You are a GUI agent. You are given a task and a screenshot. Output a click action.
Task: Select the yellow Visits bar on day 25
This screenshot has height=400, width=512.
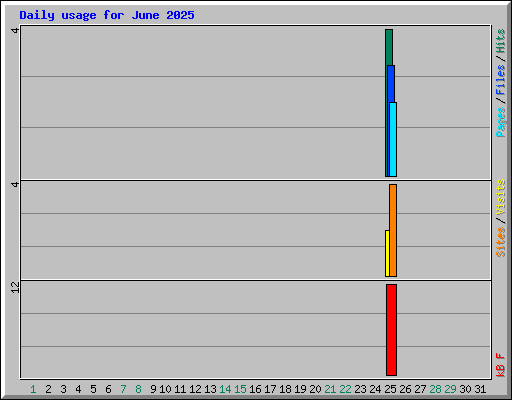point(387,253)
